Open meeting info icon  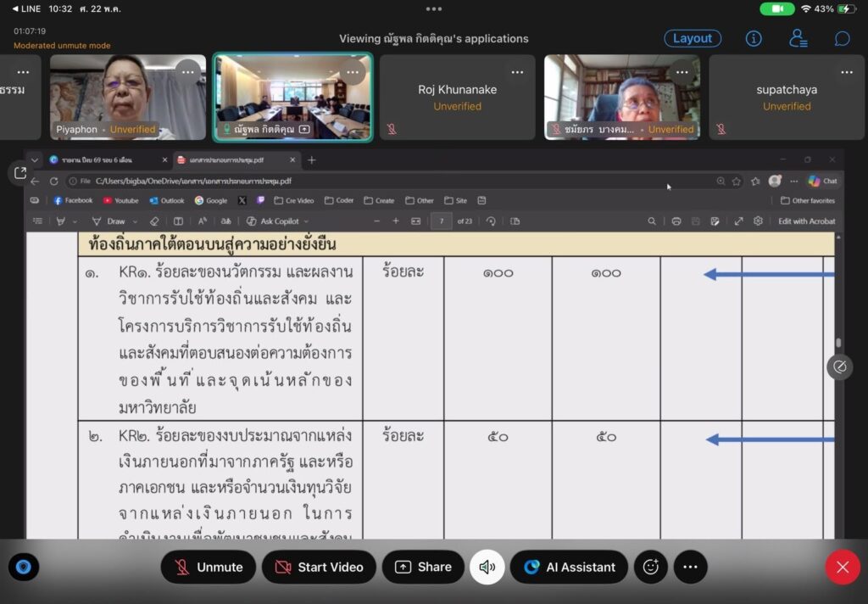point(754,38)
